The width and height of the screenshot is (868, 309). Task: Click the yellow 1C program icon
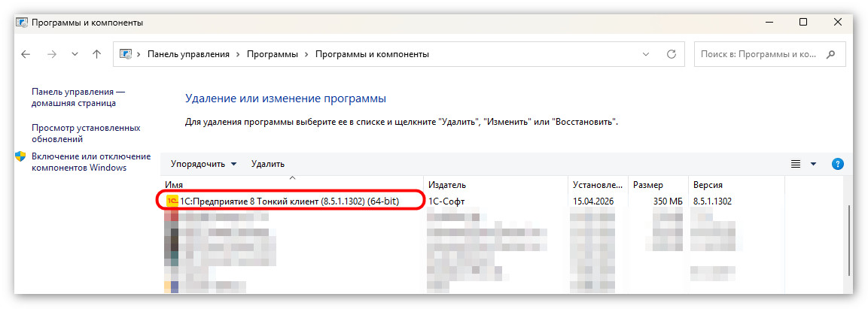[x=172, y=201]
